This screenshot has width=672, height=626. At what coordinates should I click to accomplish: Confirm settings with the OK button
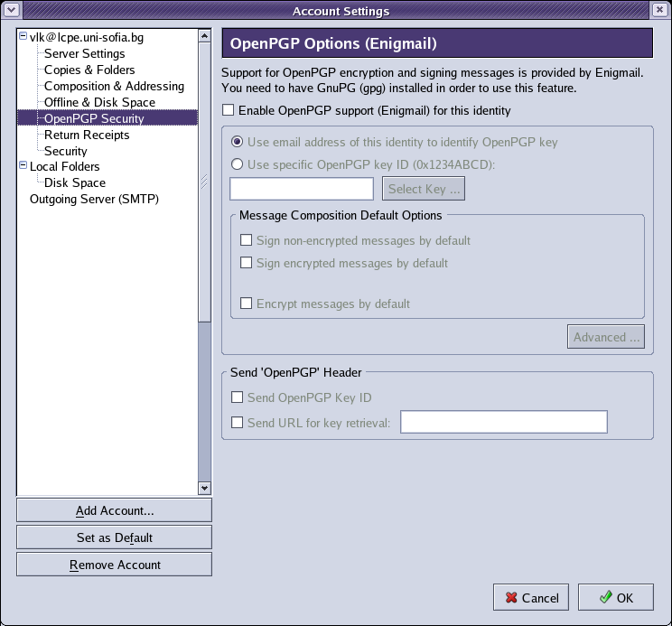coord(616,597)
